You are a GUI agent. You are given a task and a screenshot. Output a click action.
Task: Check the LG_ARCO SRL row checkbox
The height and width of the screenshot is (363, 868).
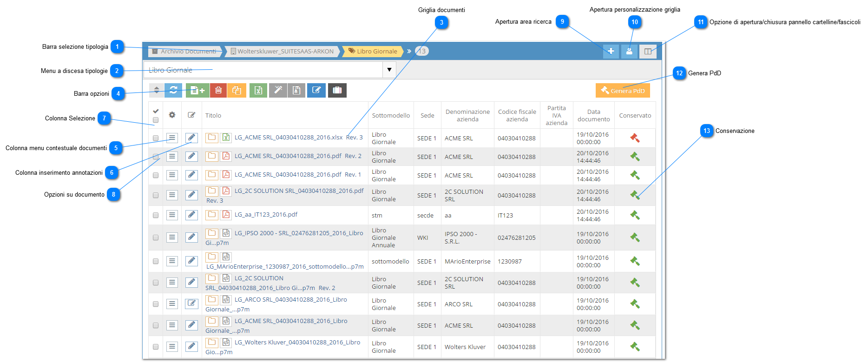[156, 304]
